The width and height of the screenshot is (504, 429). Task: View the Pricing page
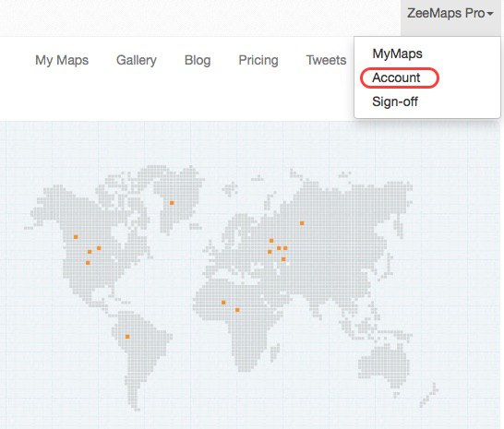click(x=258, y=60)
